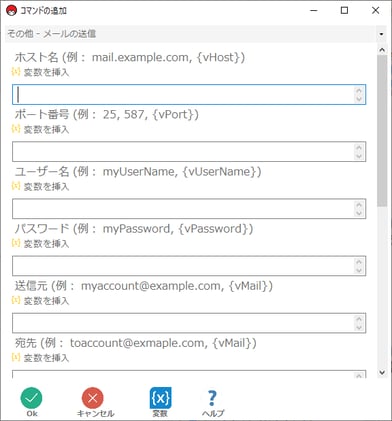Click the dropdown arrow of command selector
This screenshot has height=421, width=392.
pyautogui.click(x=381, y=34)
